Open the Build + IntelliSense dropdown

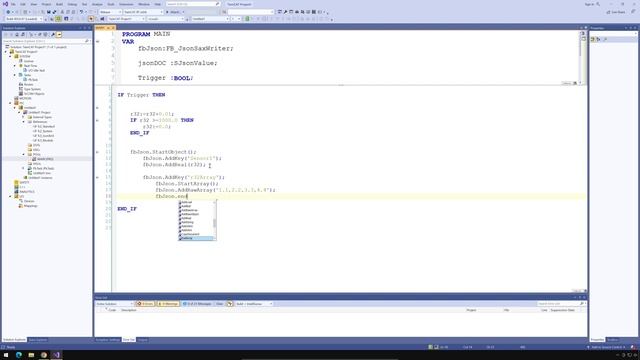pyautogui.click(x=254, y=304)
